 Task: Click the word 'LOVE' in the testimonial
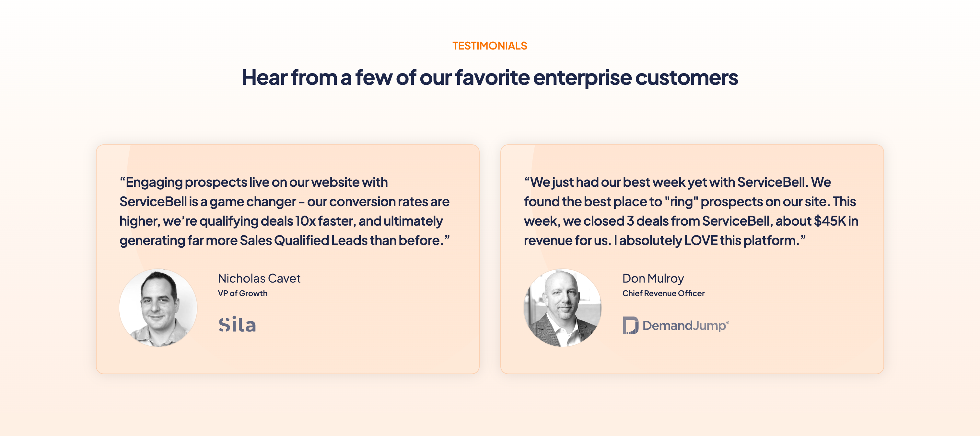pyautogui.click(x=700, y=240)
